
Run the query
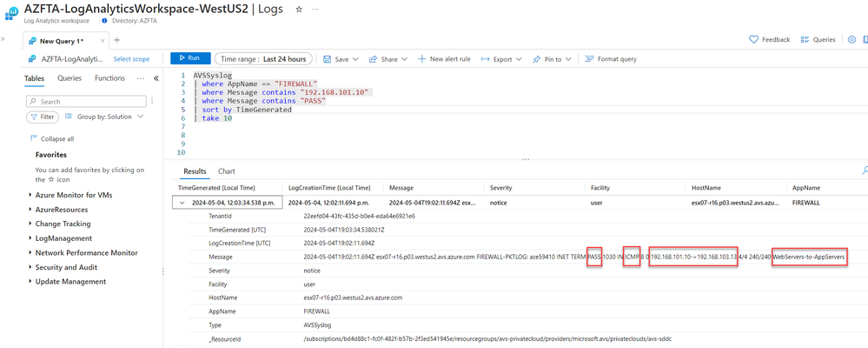190,58
